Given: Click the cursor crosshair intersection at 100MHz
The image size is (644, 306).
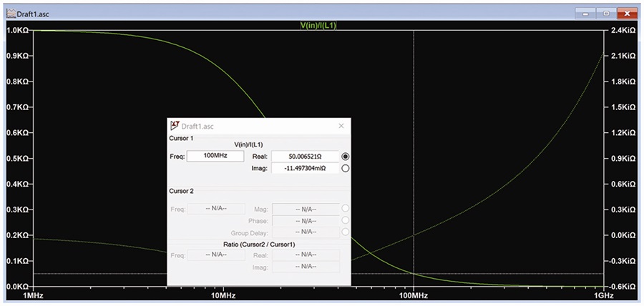Looking at the screenshot, I should click(x=414, y=274).
